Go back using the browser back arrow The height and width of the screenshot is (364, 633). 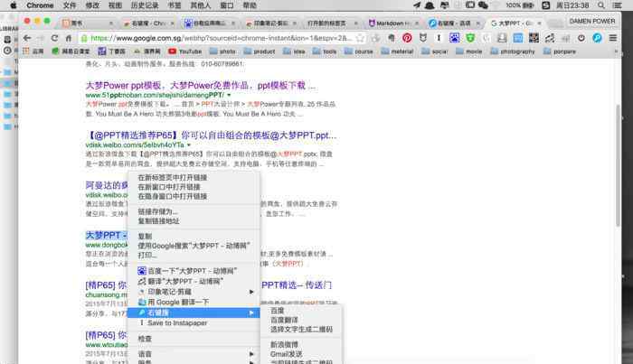click(x=27, y=38)
